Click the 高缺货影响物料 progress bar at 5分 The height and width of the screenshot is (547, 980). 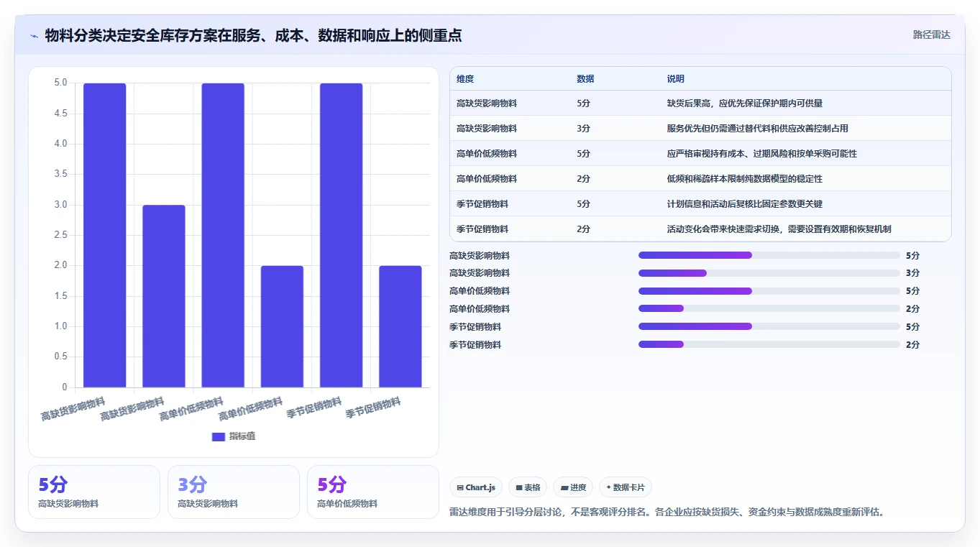769,255
